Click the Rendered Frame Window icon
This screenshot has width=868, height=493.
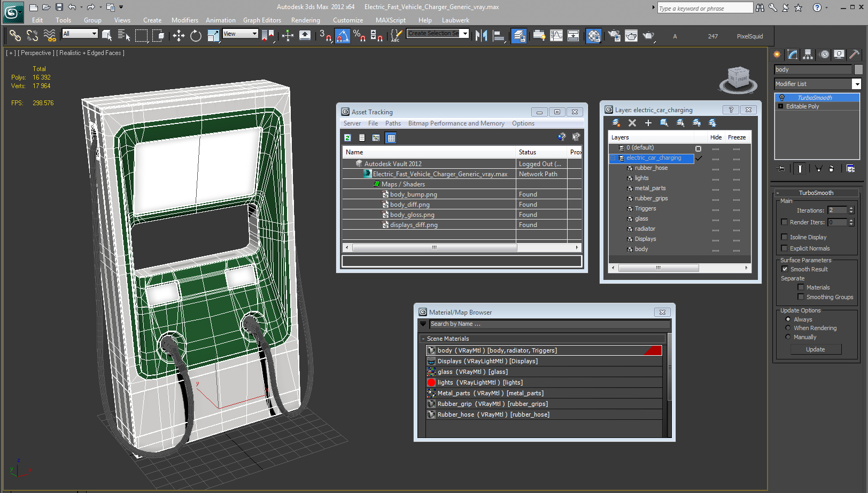pos(631,36)
